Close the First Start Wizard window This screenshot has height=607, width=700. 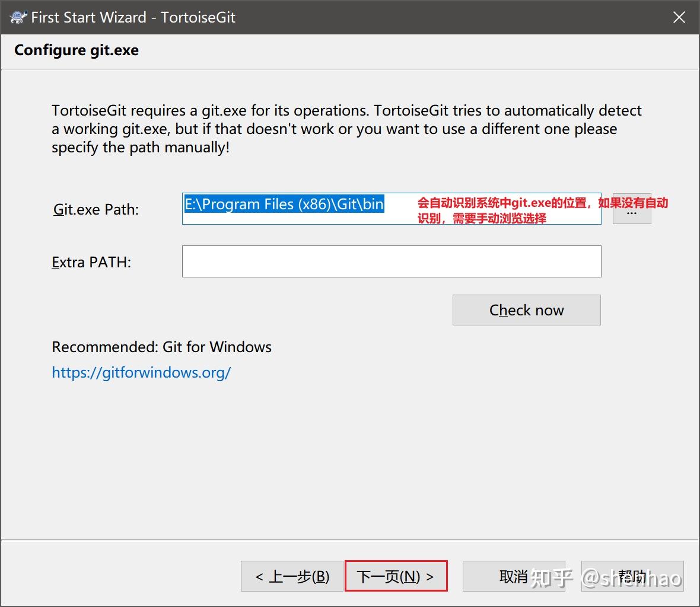point(679,17)
